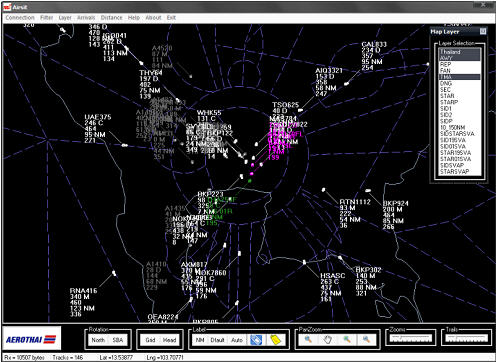Open the Help menu
Screen dimensions: 496x362
(x=134, y=18)
